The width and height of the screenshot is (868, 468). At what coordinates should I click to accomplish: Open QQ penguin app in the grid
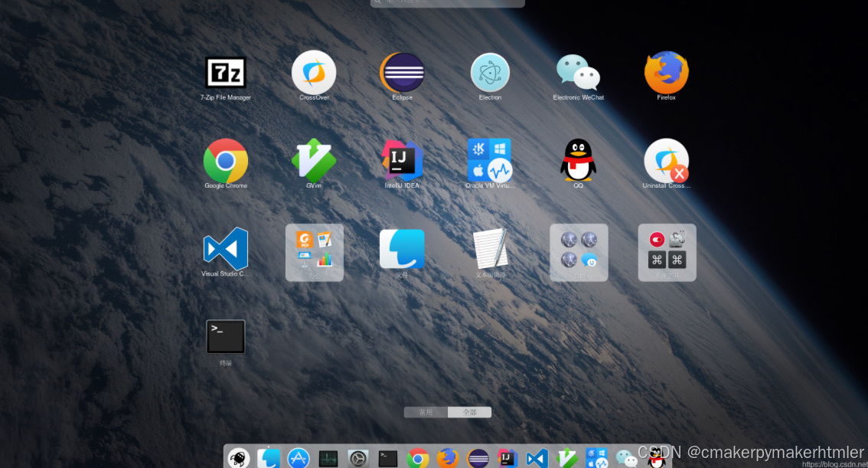(578, 159)
